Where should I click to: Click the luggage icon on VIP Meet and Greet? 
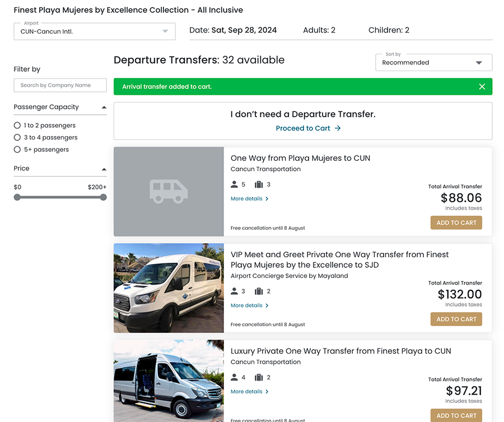pyautogui.click(x=259, y=291)
